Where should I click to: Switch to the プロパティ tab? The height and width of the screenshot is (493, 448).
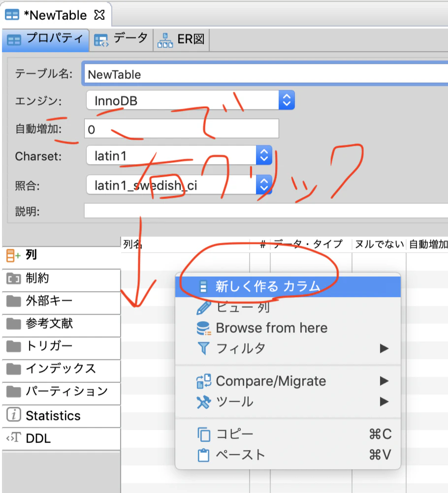[46, 40]
